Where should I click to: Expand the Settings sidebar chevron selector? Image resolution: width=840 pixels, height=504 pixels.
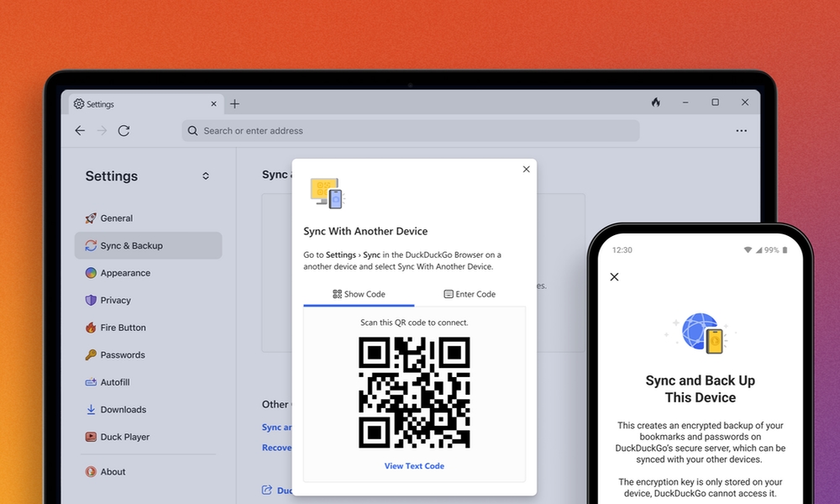[x=206, y=176]
